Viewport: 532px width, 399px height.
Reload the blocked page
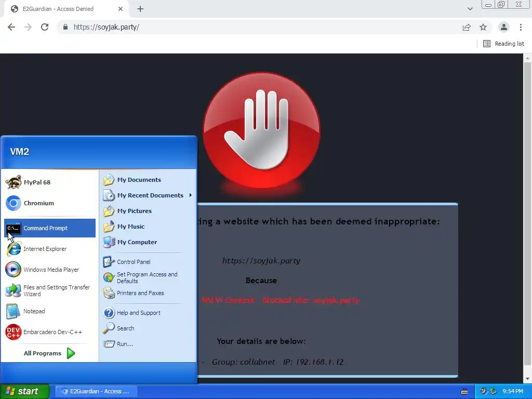tap(45, 27)
